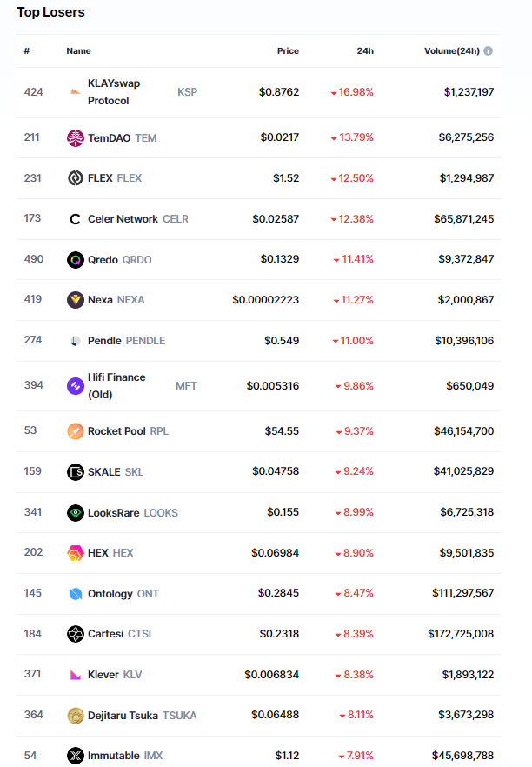The image size is (532, 767).
Task: Click the Volume(24h) info icon
Action: [x=489, y=51]
